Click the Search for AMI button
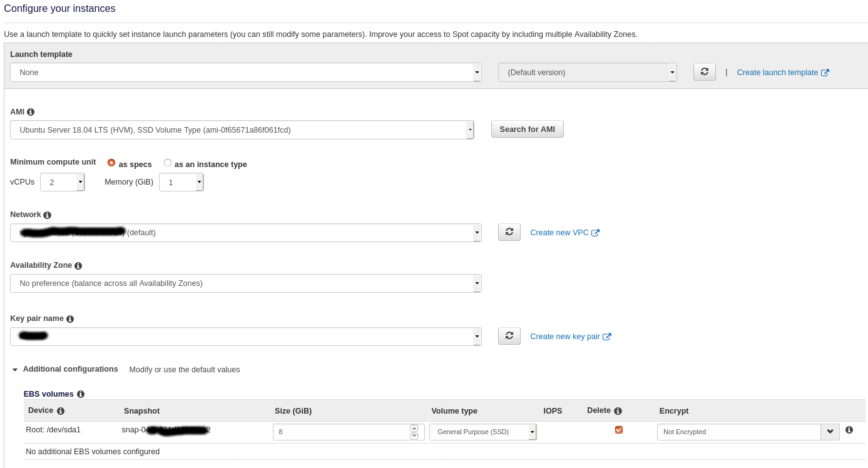This screenshot has width=868, height=468. click(x=527, y=130)
